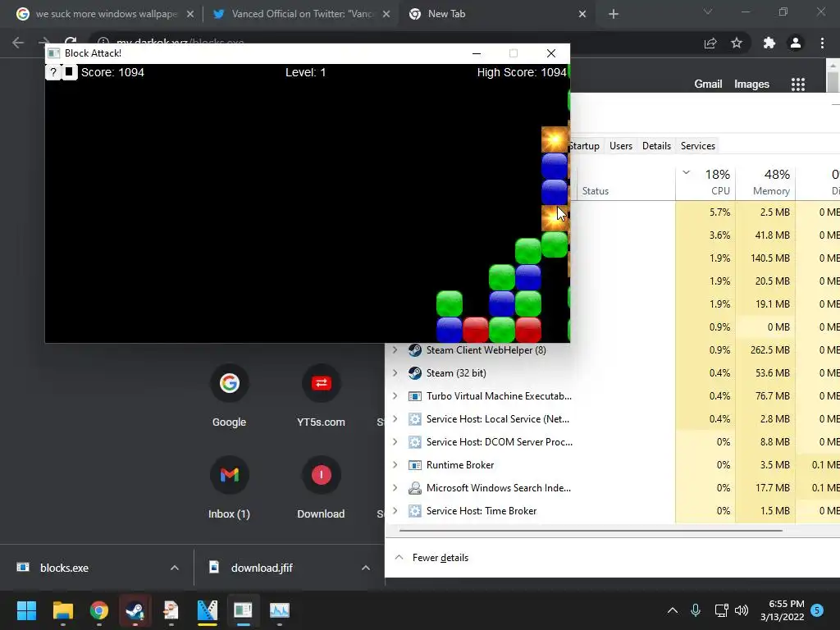Expand Service Host: Time Broker row
The width and height of the screenshot is (840, 630).
click(x=395, y=511)
